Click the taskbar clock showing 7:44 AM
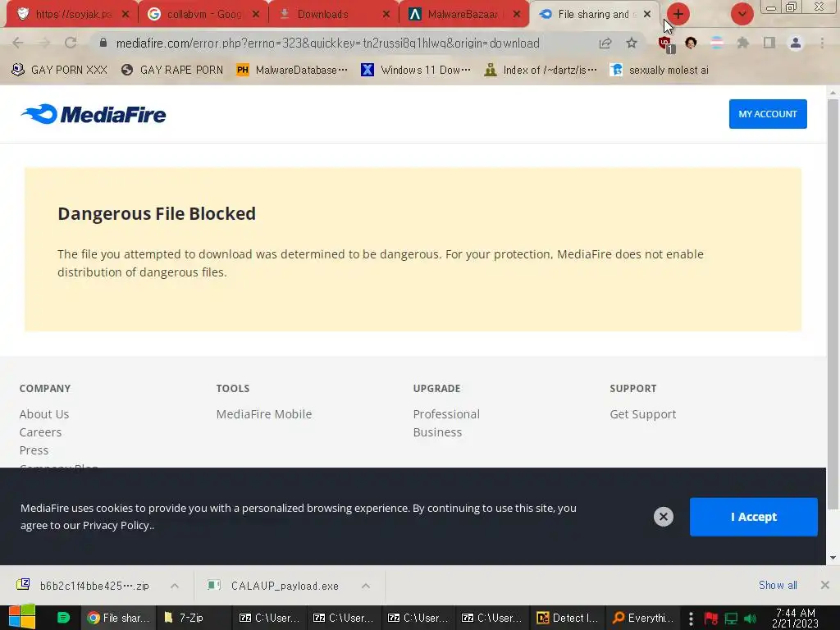The width and height of the screenshot is (840, 630). [796, 618]
